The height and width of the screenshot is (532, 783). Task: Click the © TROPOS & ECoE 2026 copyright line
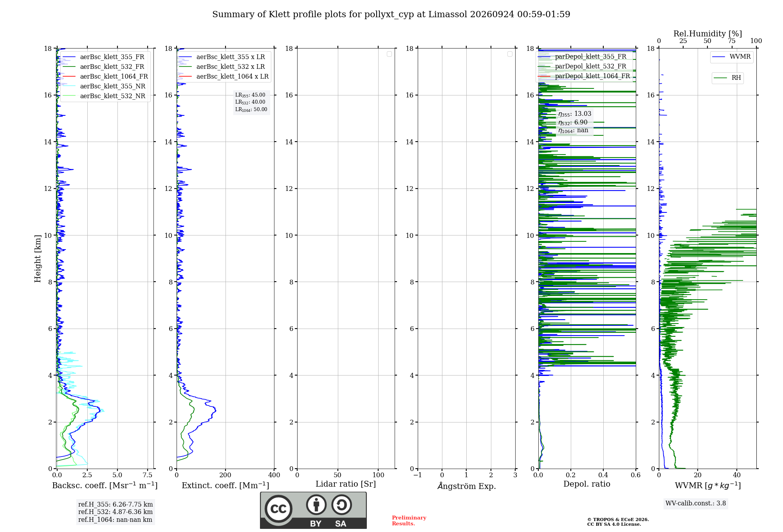click(618, 519)
